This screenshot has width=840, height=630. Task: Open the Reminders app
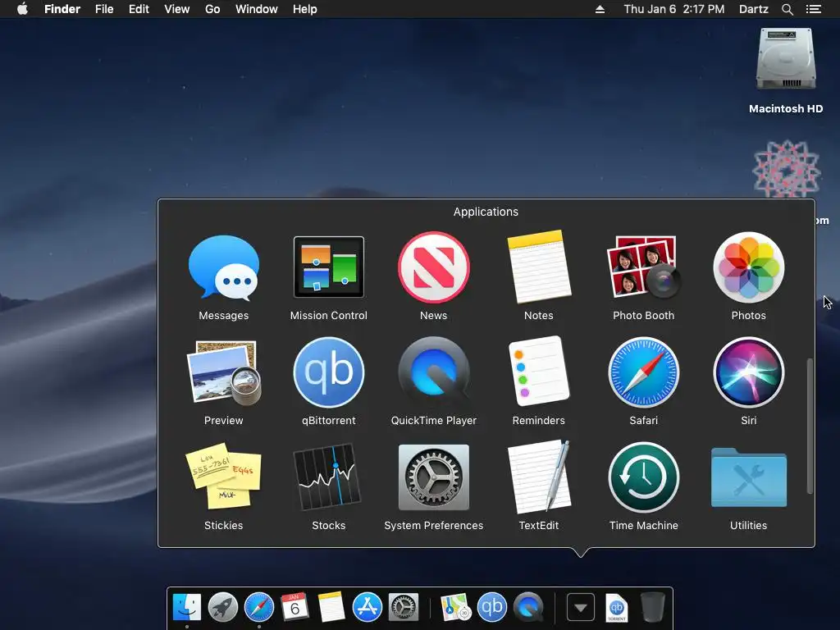tap(538, 372)
